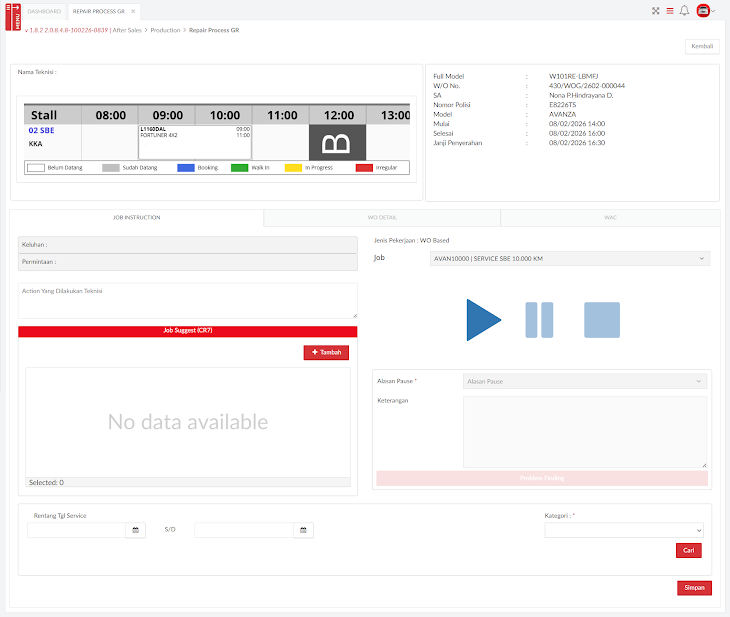Screen dimensions: 730x617
Task: Open calendar for service end date
Action: click(x=303, y=530)
